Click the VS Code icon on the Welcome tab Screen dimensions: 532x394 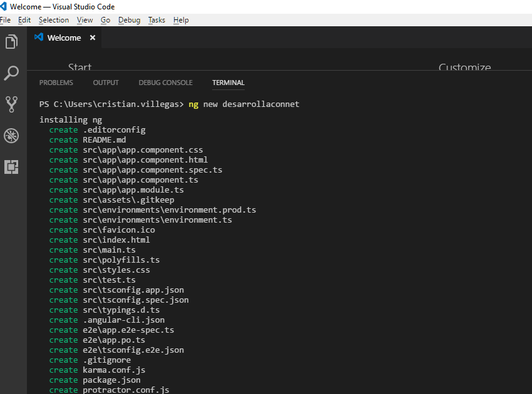point(39,38)
